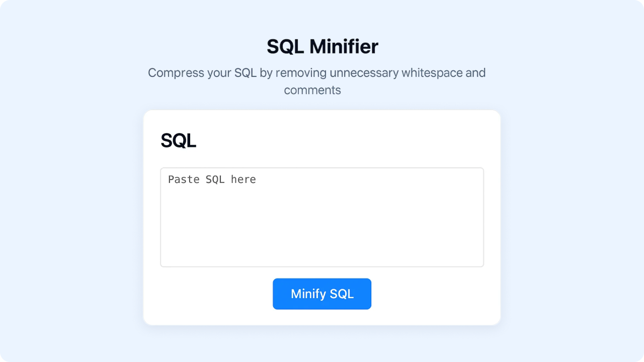
Task: Click inside the Paste SQL here textarea
Action: tap(322, 216)
